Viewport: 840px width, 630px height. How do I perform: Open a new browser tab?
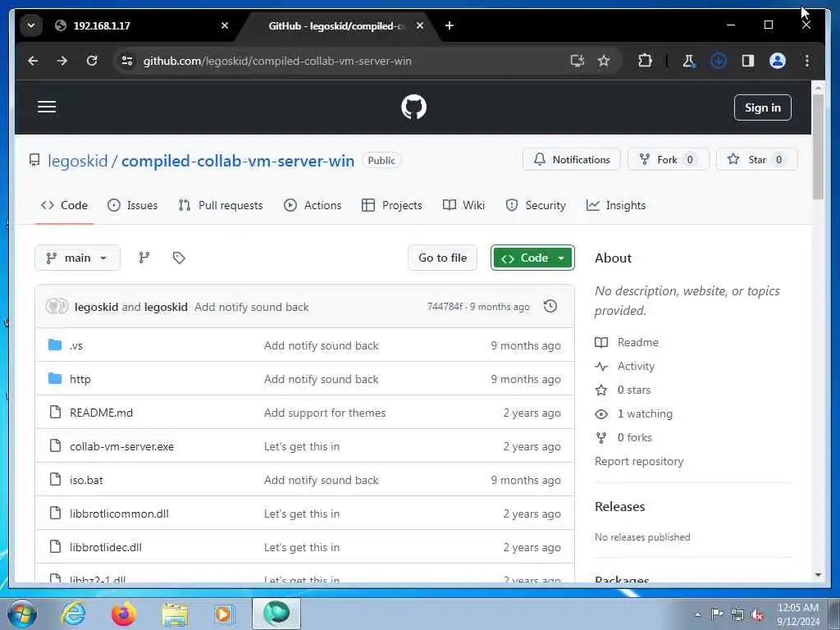pyautogui.click(x=450, y=25)
